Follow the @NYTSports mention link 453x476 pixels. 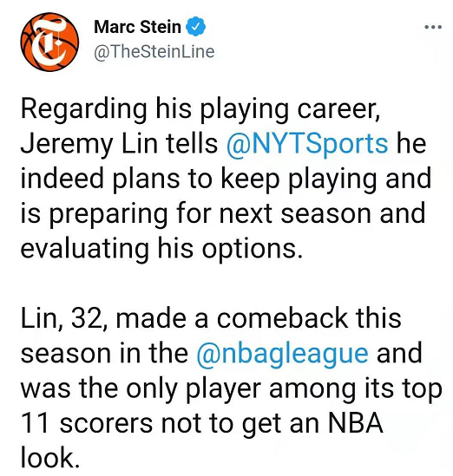[307, 143]
